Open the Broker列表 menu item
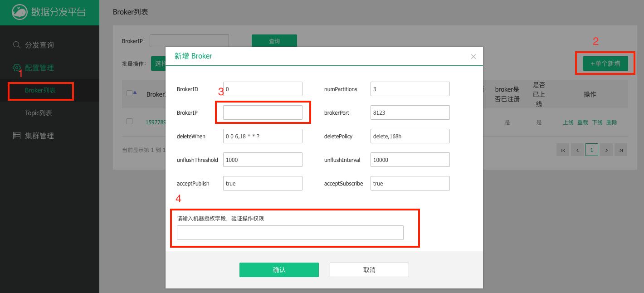Viewport: 644px width, 293px height. pos(40,90)
